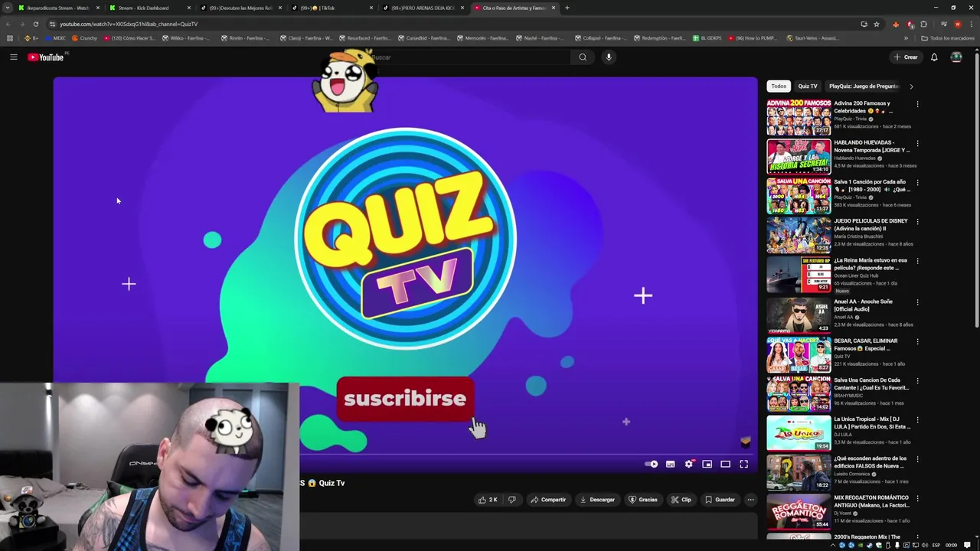The image size is (980, 551).
Task: Select the Quiz TV filter chip
Action: (808, 86)
